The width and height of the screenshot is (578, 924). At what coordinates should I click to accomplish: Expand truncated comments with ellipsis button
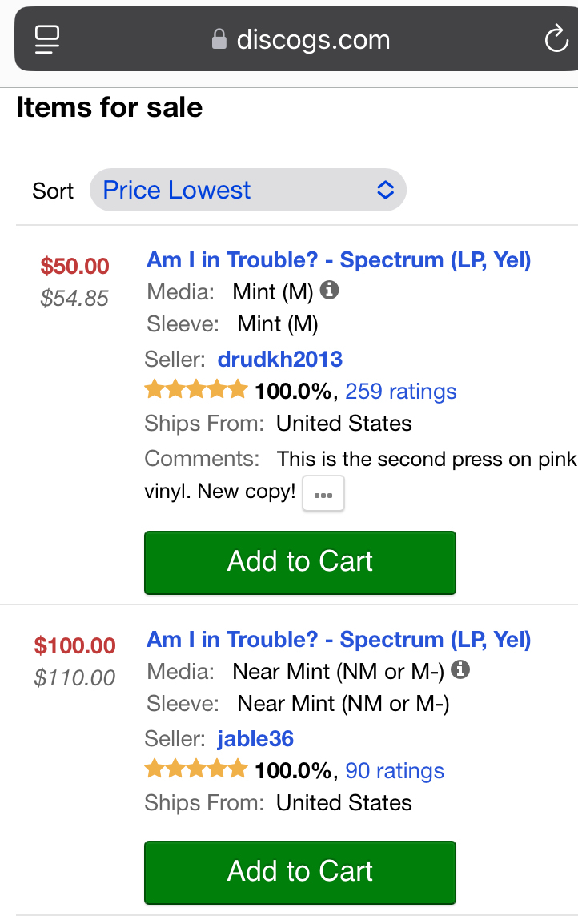(323, 493)
